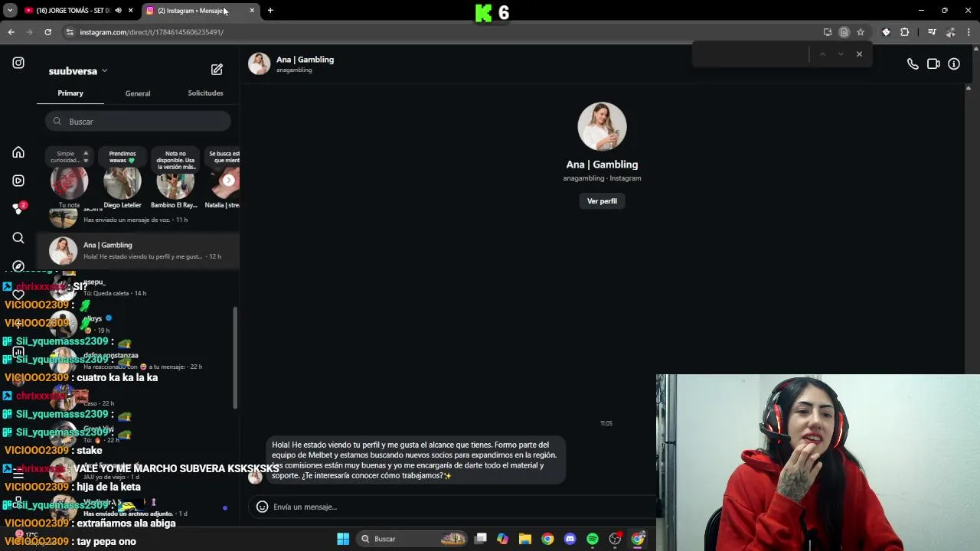Click the inbox Buscar search field

click(138, 122)
